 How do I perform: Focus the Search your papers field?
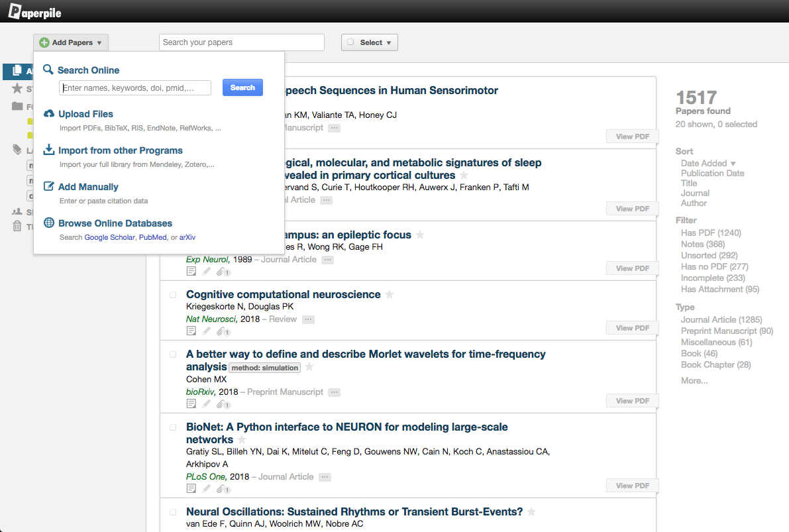(242, 42)
